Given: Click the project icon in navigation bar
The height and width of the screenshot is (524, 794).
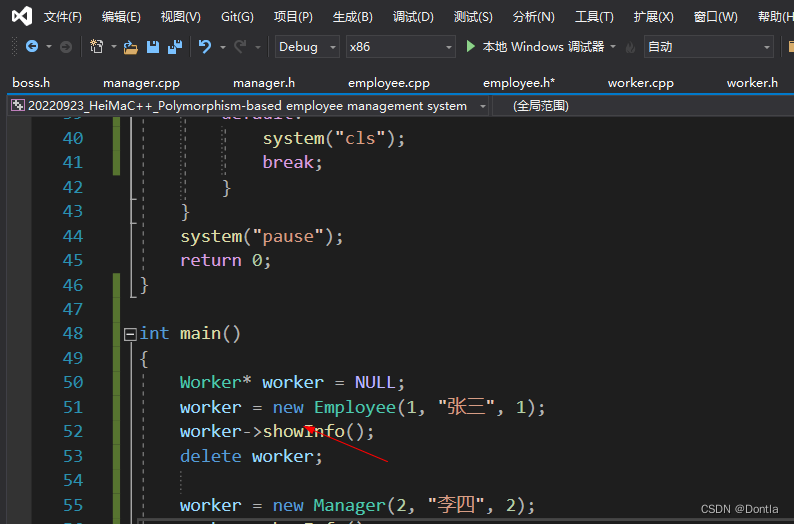Looking at the screenshot, I should pos(18,105).
